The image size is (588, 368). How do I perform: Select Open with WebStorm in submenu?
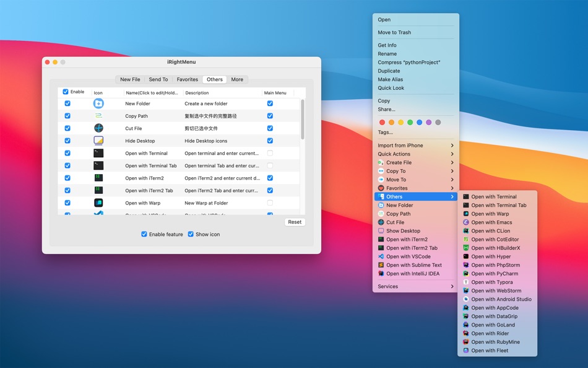[x=497, y=291]
